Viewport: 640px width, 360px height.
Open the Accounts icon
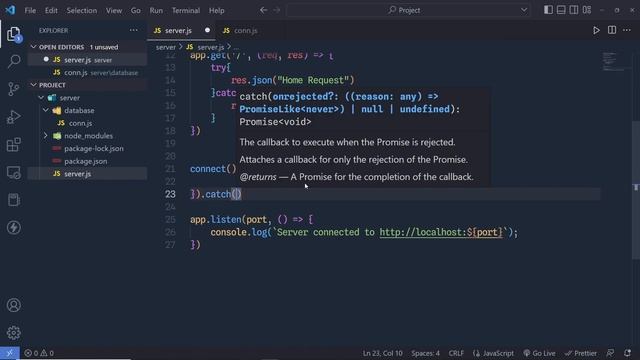(13, 305)
